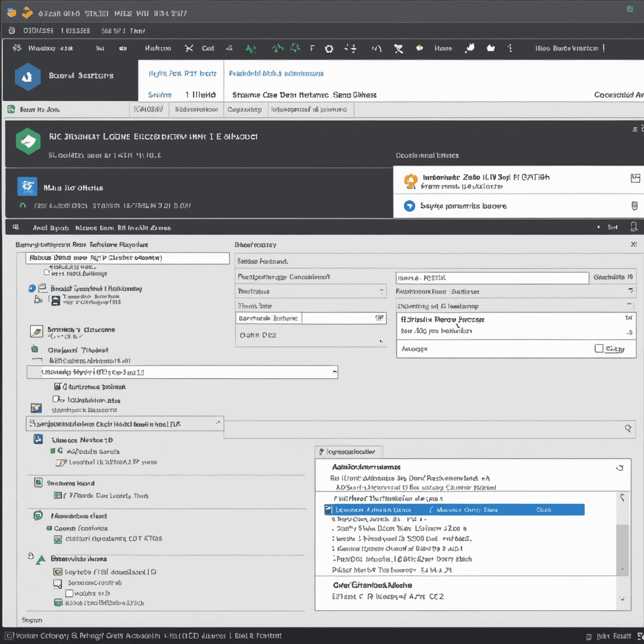Select the blue radio button beside 'Bnoulst Tyesrdeeh'
The height and width of the screenshot is (644, 644).
32,288
